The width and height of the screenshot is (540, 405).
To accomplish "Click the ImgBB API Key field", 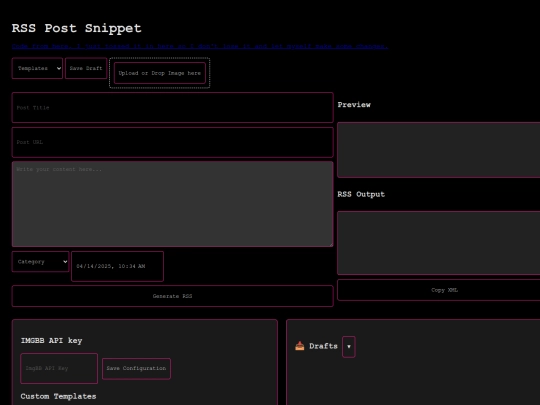I will 59,368.
